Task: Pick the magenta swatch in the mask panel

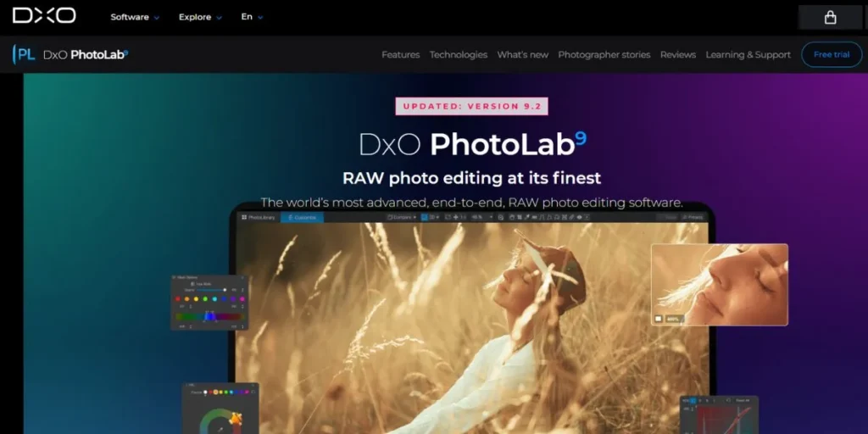Action: coord(242,299)
